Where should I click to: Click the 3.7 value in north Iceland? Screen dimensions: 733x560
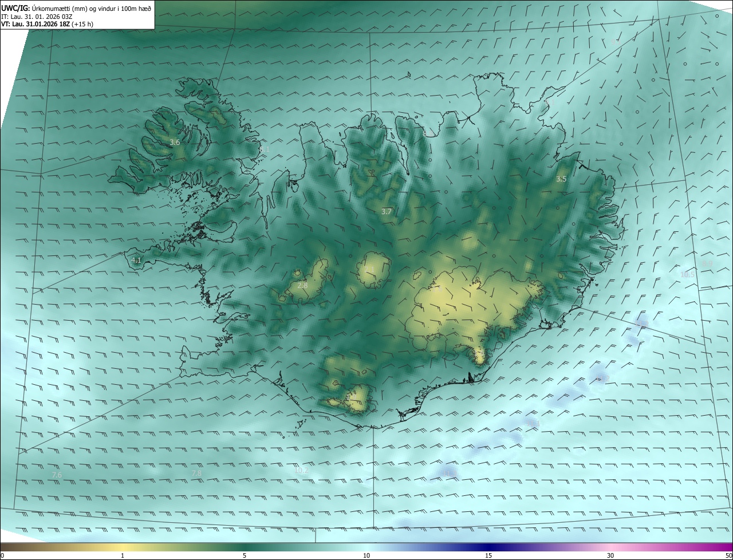(x=387, y=211)
